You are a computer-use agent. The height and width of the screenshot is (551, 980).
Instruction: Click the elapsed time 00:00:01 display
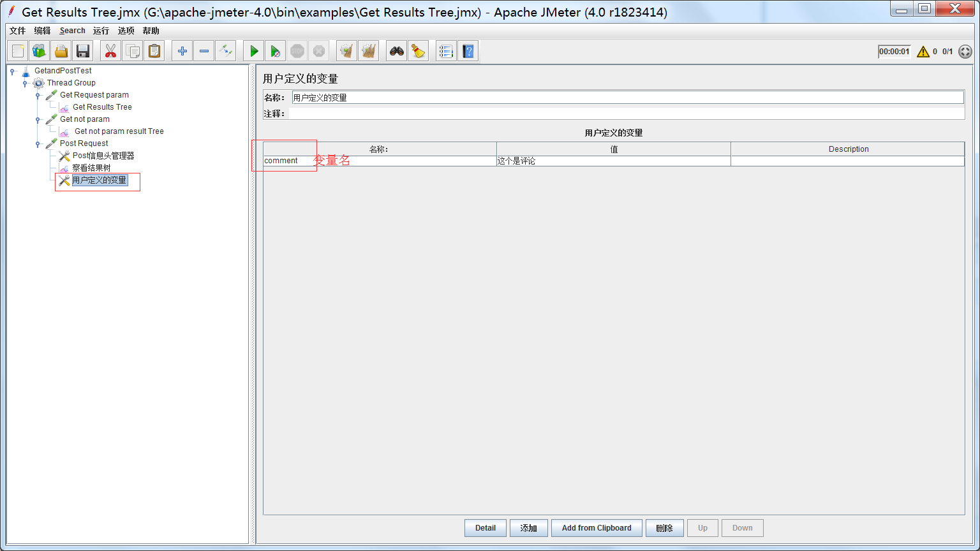894,52
